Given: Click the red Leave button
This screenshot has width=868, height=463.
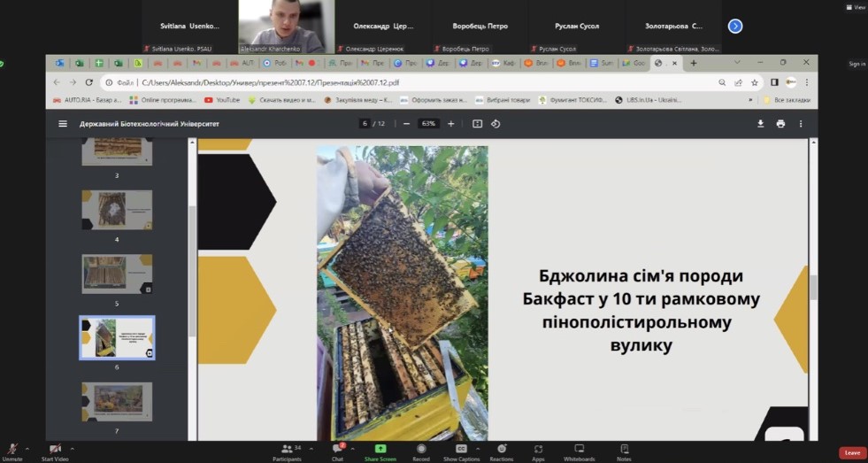Looking at the screenshot, I should pyautogui.click(x=852, y=452).
